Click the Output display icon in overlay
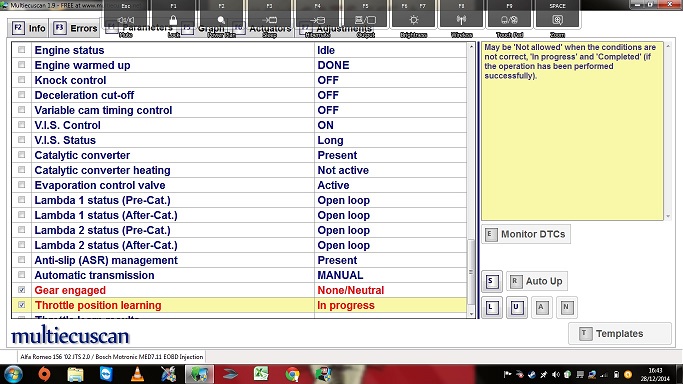This screenshot has height=384, width=683. (365, 20)
